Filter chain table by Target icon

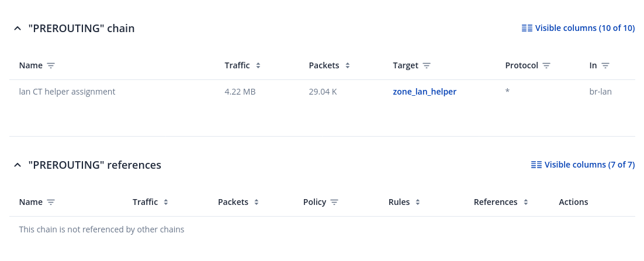click(x=427, y=66)
